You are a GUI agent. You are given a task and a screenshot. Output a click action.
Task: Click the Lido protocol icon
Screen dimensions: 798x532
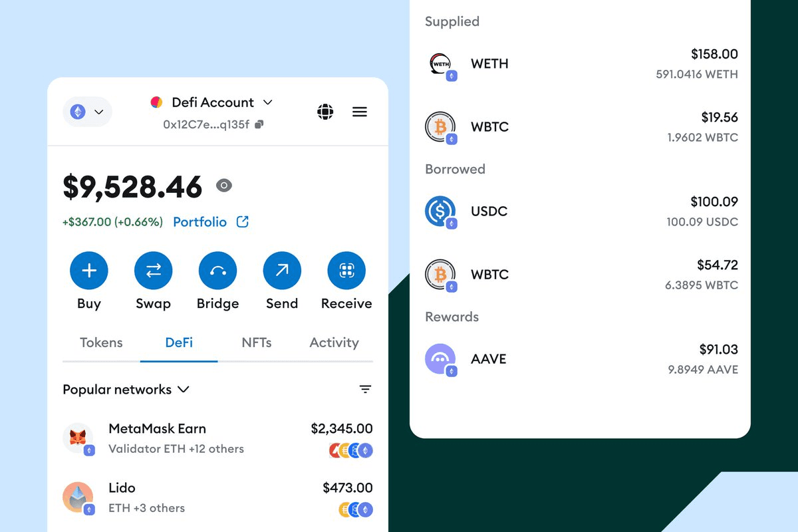(x=78, y=497)
